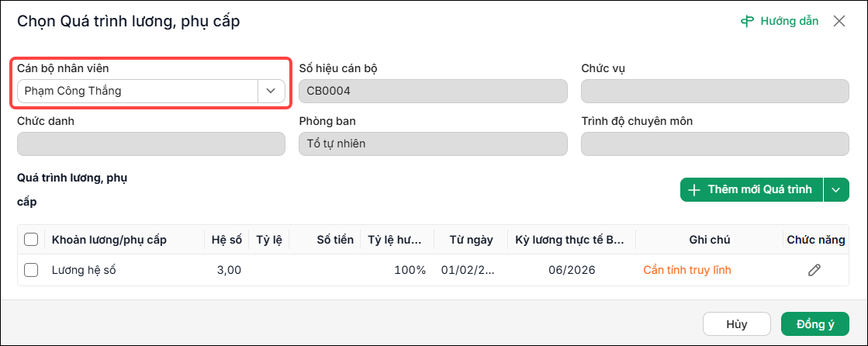Screen dimensions: 868x346
Task: Click the Khoản lương/phụ cấp column header
Action: (x=109, y=240)
